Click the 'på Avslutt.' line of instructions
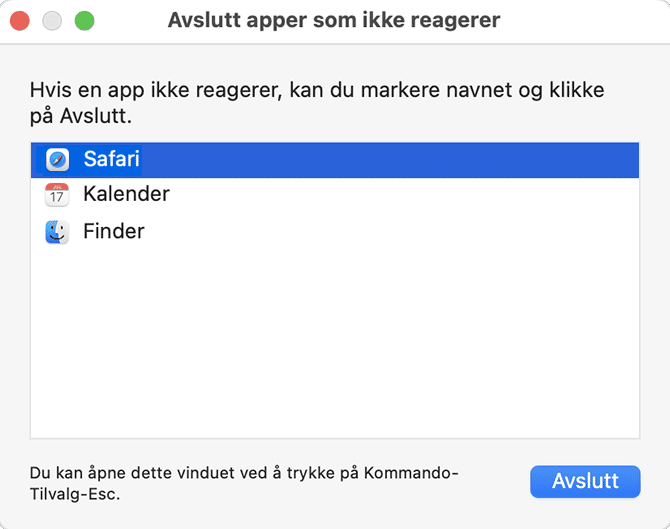The image size is (670, 529). pyautogui.click(x=81, y=116)
